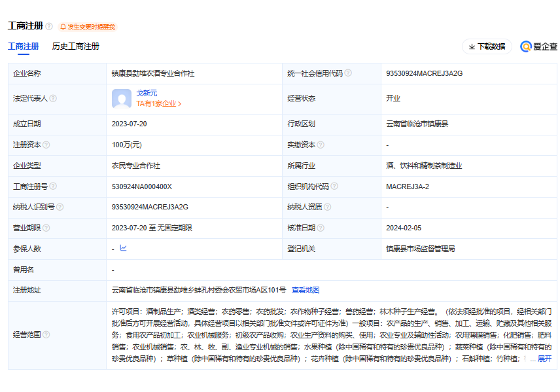
Task: Click the help icon beside 核准日期
Action: pos(321,228)
